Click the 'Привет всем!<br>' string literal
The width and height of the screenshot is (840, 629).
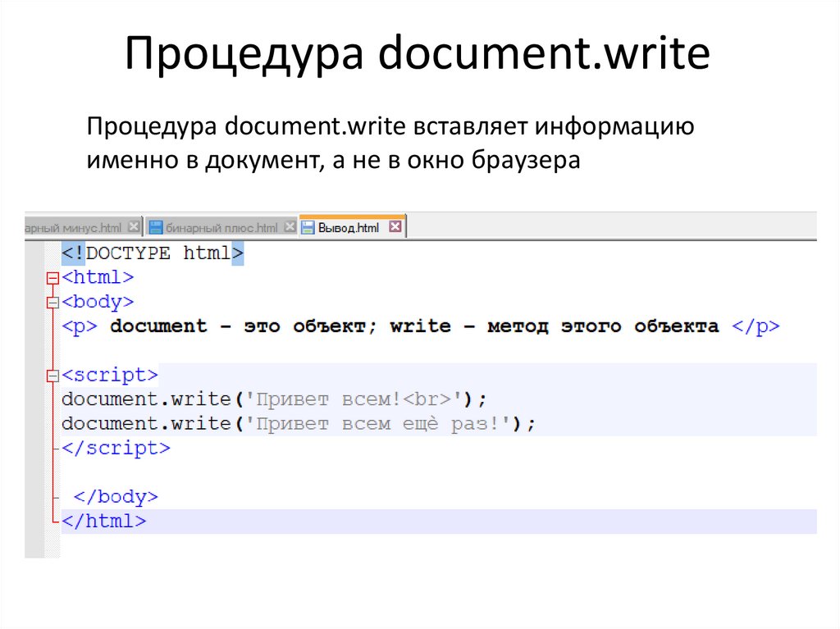tap(354, 400)
